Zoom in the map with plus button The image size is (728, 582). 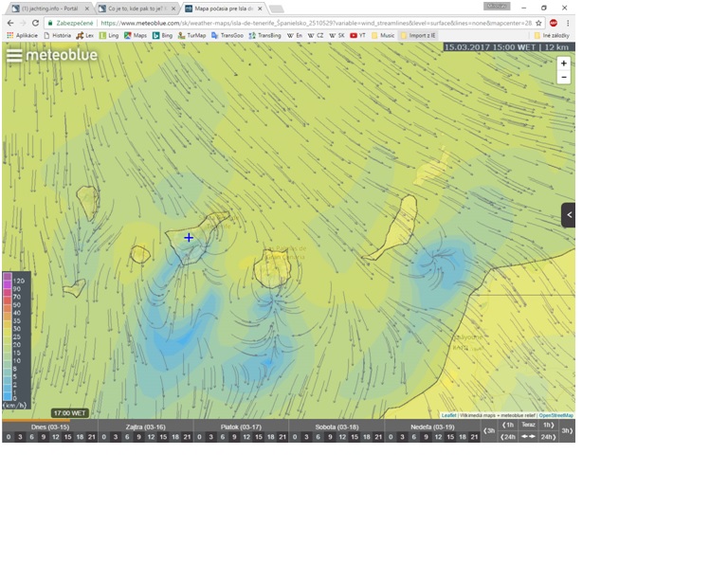564,64
